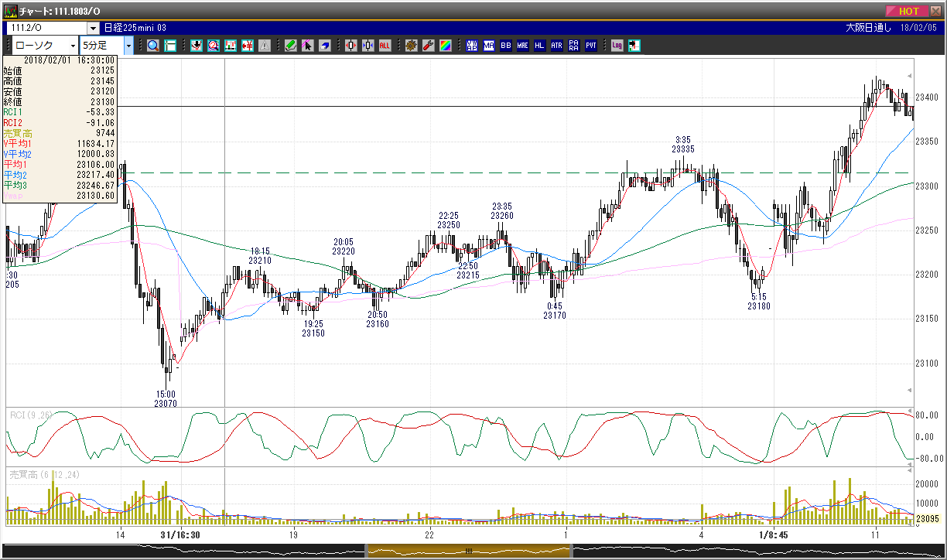Toggle the BB Bollinger Bands indicator
Viewport: 947px width, 560px height.
click(505, 45)
